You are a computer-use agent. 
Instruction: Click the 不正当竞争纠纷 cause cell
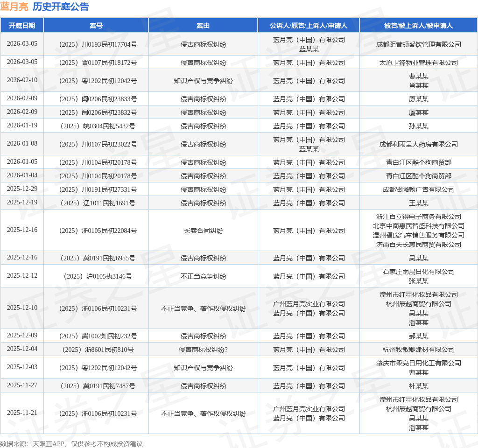[x=203, y=276]
